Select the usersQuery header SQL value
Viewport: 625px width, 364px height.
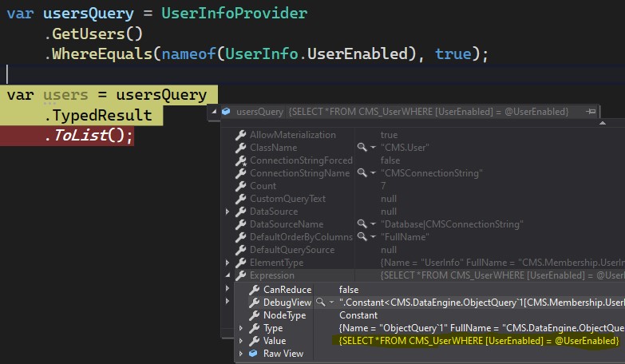pos(429,112)
